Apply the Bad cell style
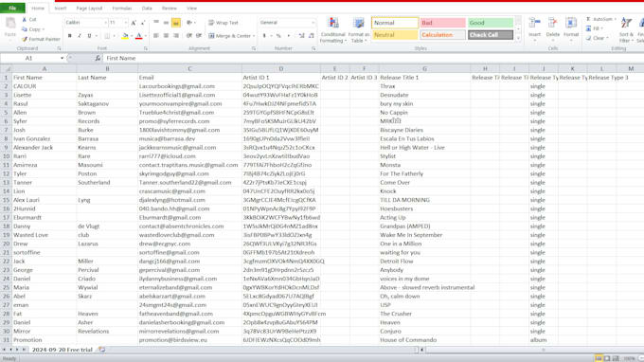The image size is (644, 362). click(x=443, y=23)
